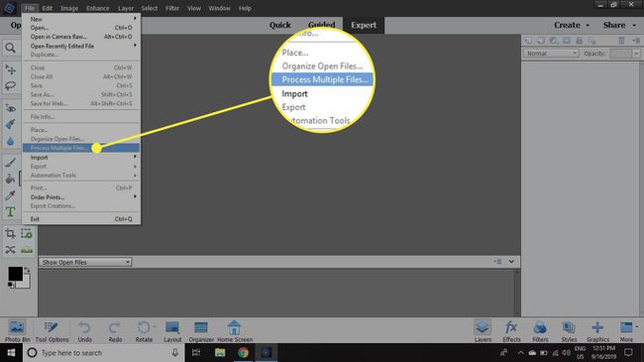Collapse the Photo Bin with chevron

pos(511,261)
